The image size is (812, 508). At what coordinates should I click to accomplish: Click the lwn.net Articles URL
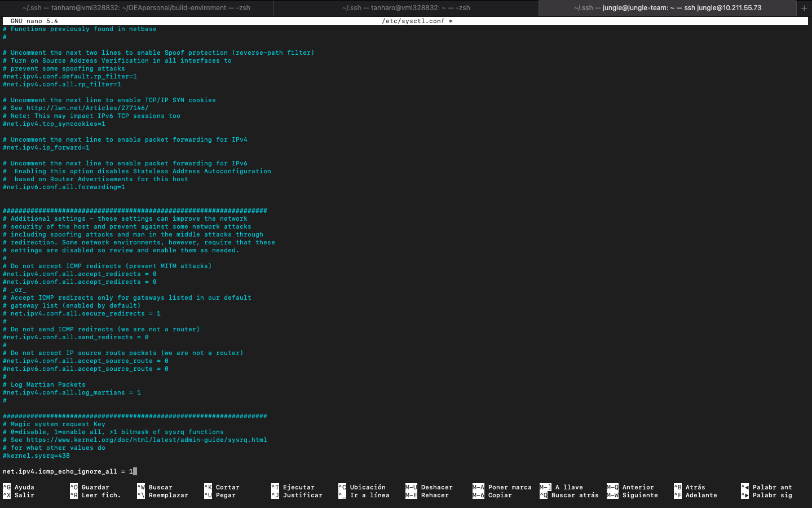[87, 108]
